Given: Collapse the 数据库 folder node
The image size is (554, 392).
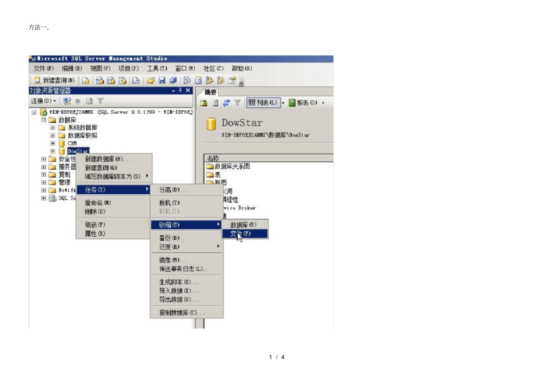Looking at the screenshot, I should pyautogui.click(x=44, y=120).
